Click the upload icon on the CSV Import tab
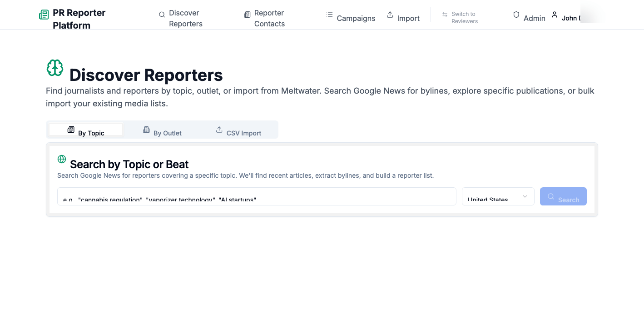This screenshot has width=644, height=330. [x=218, y=129]
